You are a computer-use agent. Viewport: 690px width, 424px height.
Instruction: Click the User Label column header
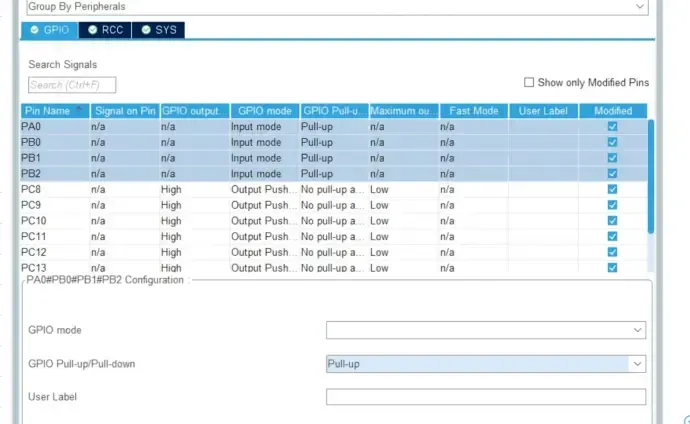tap(542, 111)
